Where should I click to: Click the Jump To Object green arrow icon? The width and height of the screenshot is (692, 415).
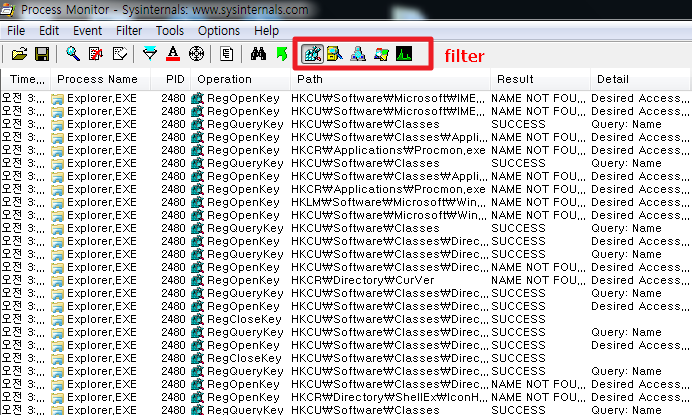pos(282,54)
